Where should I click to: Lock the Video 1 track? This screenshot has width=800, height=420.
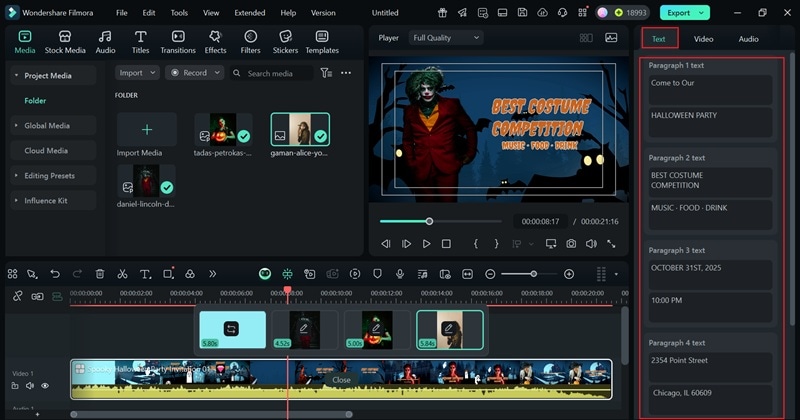click(x=15, y=386)
